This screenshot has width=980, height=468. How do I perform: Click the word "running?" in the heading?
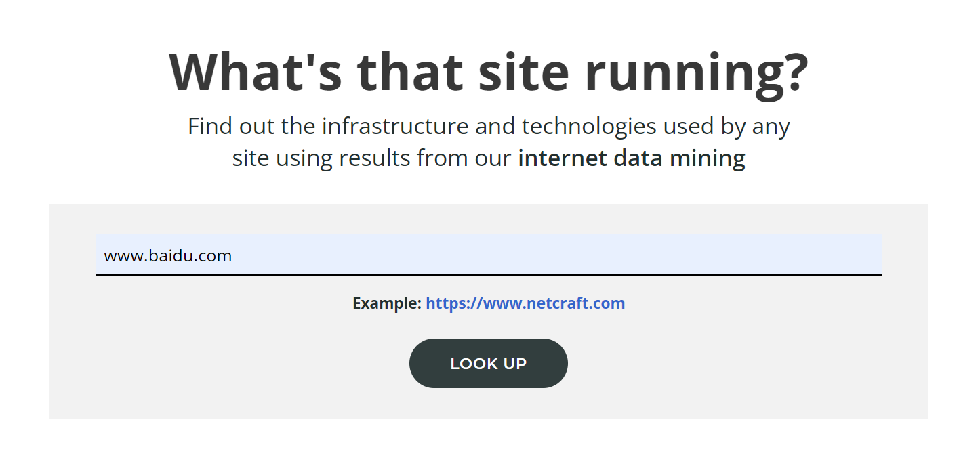(x=695, y=72)
